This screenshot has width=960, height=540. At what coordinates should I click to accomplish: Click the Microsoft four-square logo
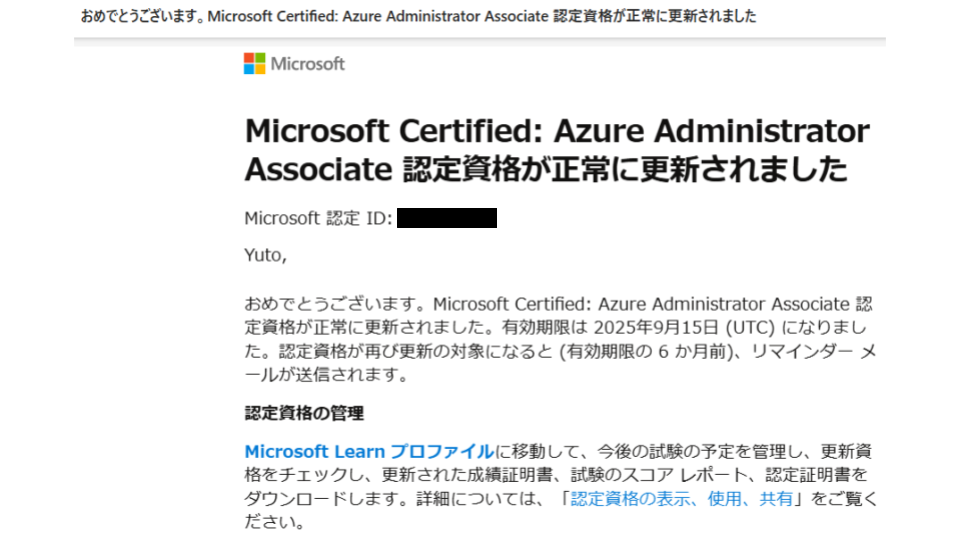(x=255, y=64)
